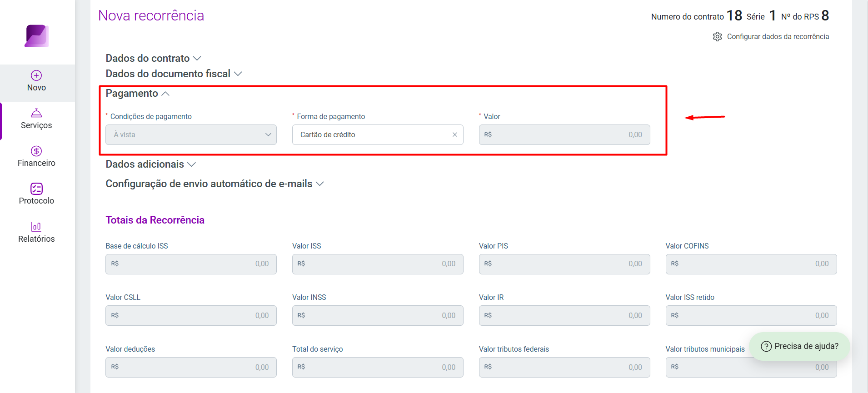Click the Nova recorrência page title
This screenshot has height=393, width=868.
pos(151,15)
